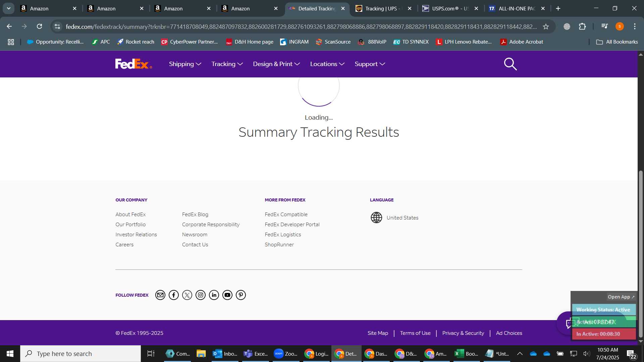Open the ShopRunner link
Image resolution: width=644 pixels, height=362 pixels.
pyautogui.click(x=279, y=245)
